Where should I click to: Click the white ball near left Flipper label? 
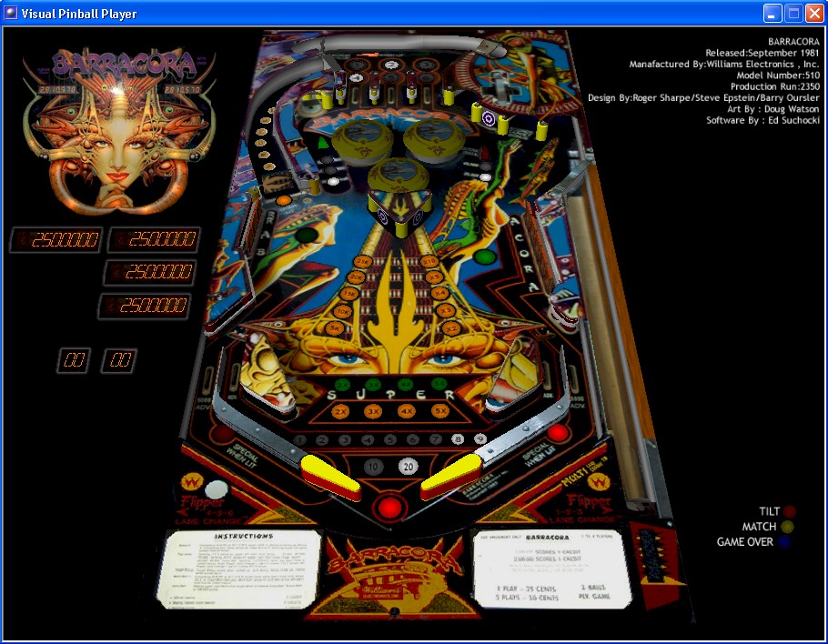(x=216, y=489)
